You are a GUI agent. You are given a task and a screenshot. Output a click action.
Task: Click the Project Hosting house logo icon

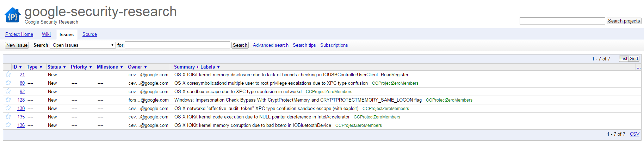(13, 15)
